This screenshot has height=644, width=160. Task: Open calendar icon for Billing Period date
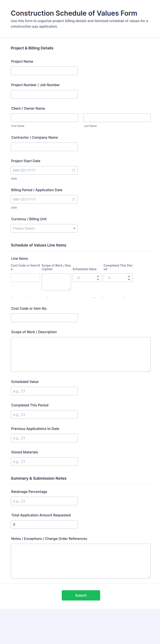pos(74,199)
